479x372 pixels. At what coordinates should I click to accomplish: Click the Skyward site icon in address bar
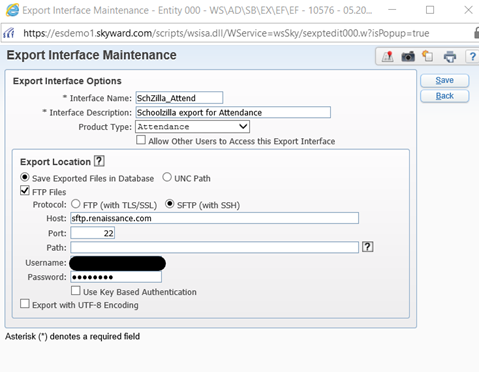[x=9, y=33]
